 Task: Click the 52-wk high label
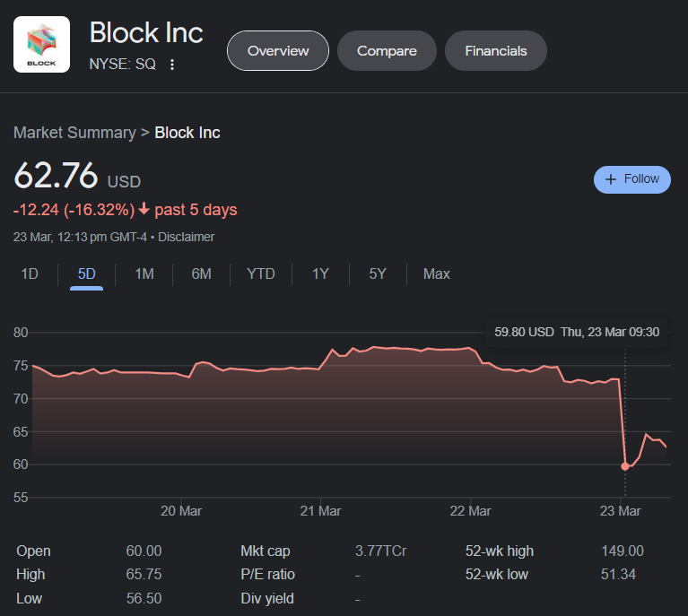click(x=500, y=551)
